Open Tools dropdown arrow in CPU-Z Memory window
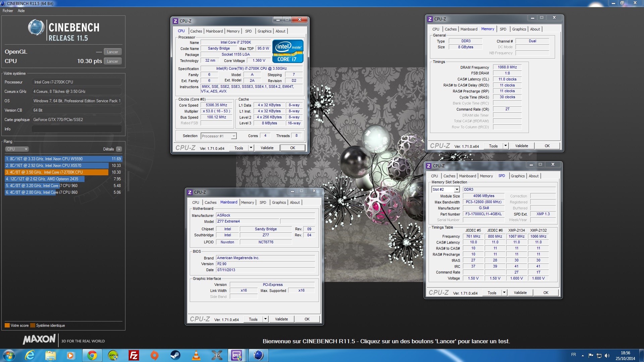Viewport: 644px width, 362px height. pyautogui.click(x=505, y=146)
